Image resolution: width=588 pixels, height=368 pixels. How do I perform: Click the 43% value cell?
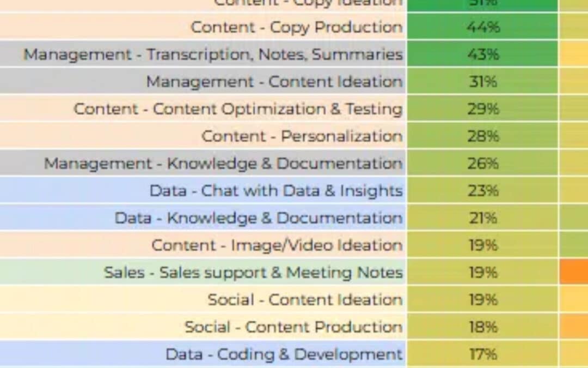click(482, 55)
